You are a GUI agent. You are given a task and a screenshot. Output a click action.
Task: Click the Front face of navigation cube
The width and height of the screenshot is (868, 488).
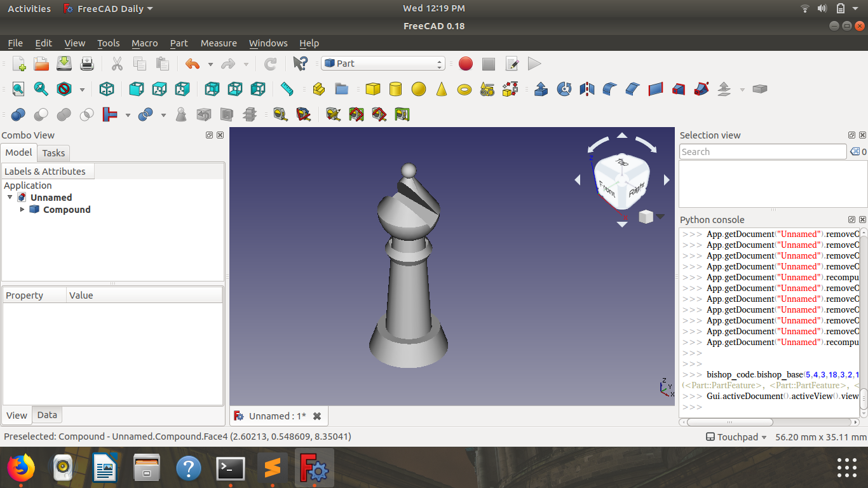[x=608, y=189]
